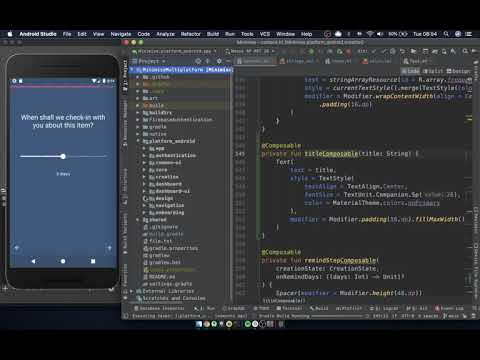Toggle the Build Variants side tool window
Screen dimensions: 480x360
pos(125,235)
